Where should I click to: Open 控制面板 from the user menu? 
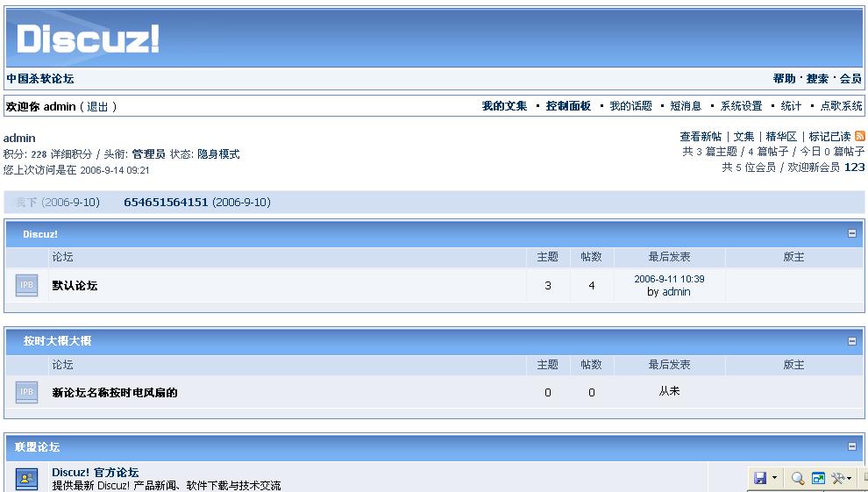[x=568, y=106]
